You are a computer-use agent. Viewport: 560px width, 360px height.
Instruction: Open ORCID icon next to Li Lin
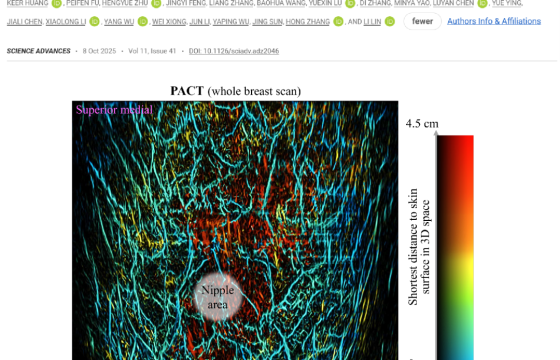390,21
